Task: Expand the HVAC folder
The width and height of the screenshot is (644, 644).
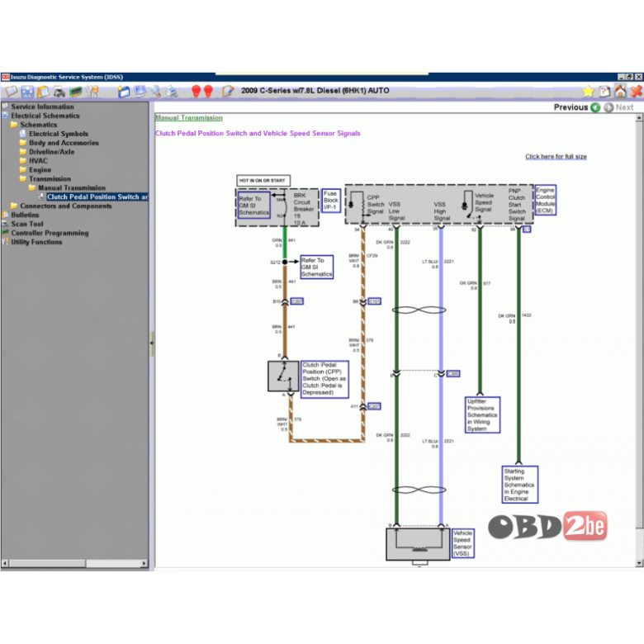Action: [23, 161]
